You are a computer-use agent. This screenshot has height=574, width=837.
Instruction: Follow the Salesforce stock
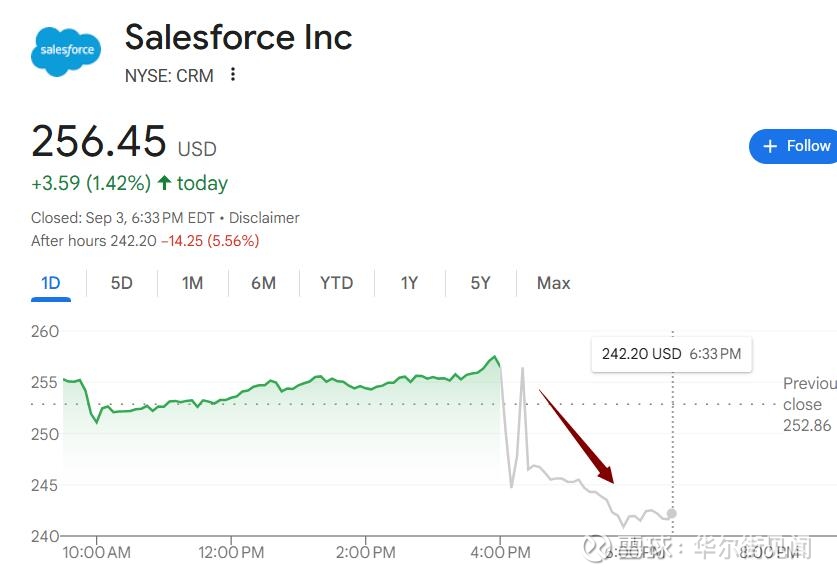click(x=795, y=146)
